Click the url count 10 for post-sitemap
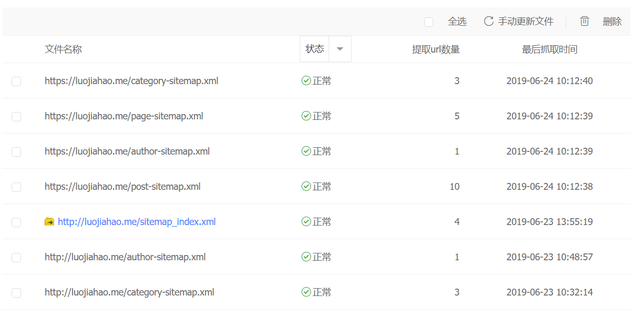 (454, 187)
